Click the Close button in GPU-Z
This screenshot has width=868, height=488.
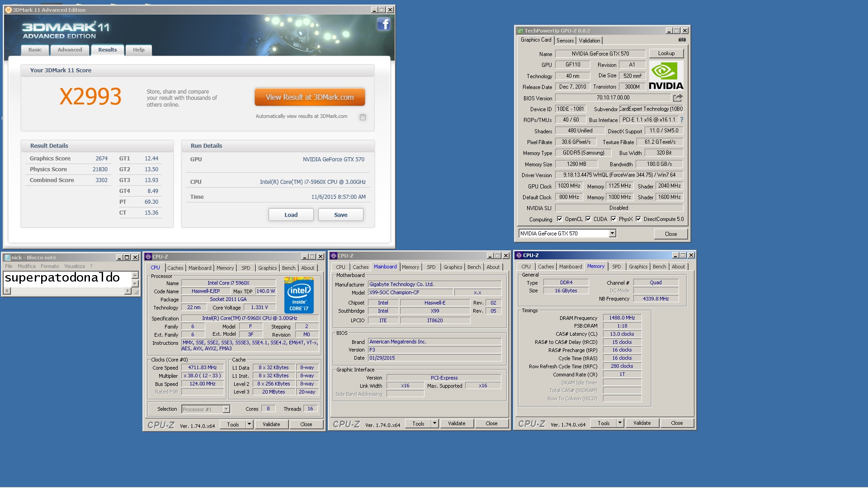(671, 234)
